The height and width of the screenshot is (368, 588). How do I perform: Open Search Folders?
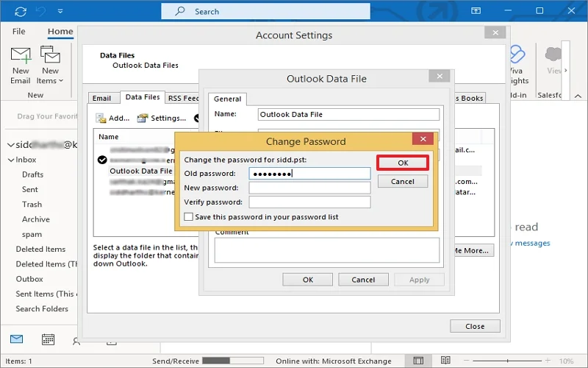(x=42, y=308)
